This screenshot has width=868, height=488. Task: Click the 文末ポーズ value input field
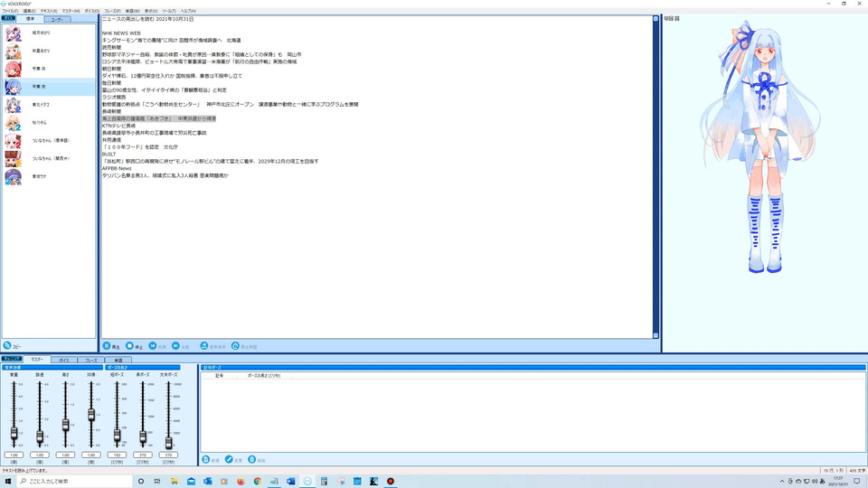pyautogui.click(x=168, y=455)
